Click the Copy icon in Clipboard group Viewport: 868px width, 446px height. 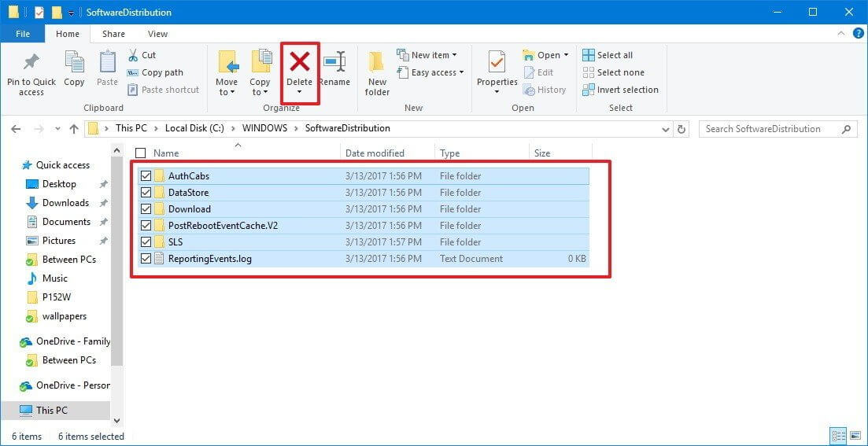pyautogui.click(x=74, y=63)
